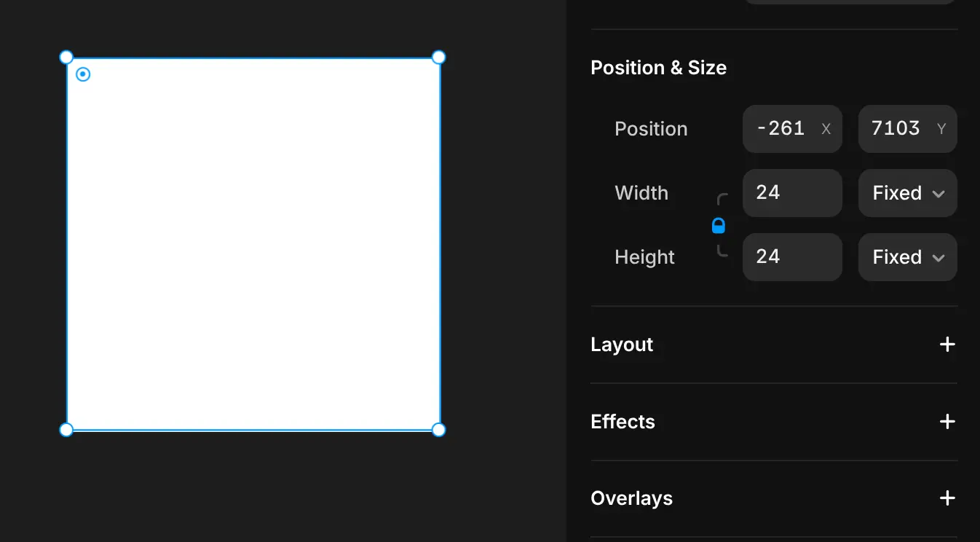Select the white frame on canvas
Viewport: 980px width, 542px height.
(x=253, y=244)
